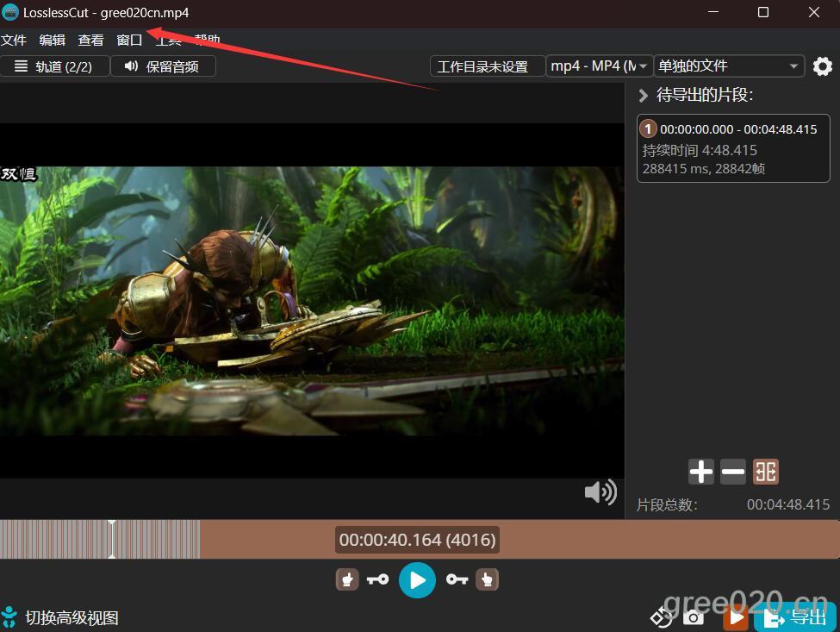Viewport: 840px width, 632px height.
Task: Click the split segment icon
Action: (766, 472)
